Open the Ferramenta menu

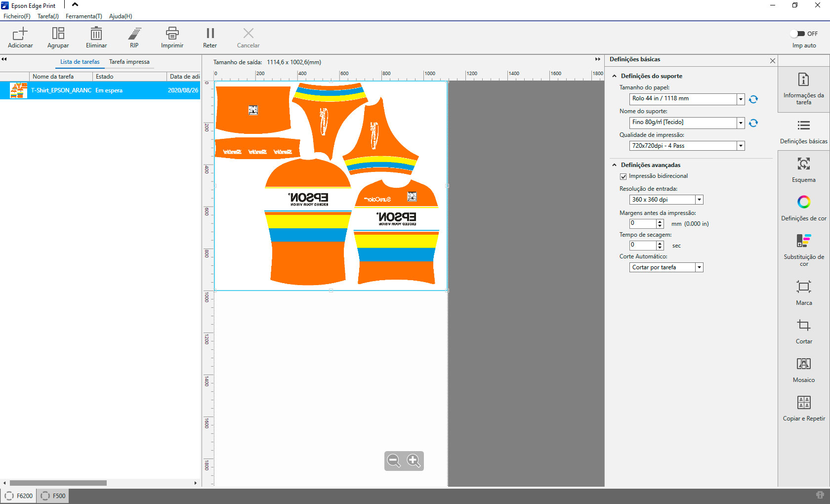pos(83,16)
